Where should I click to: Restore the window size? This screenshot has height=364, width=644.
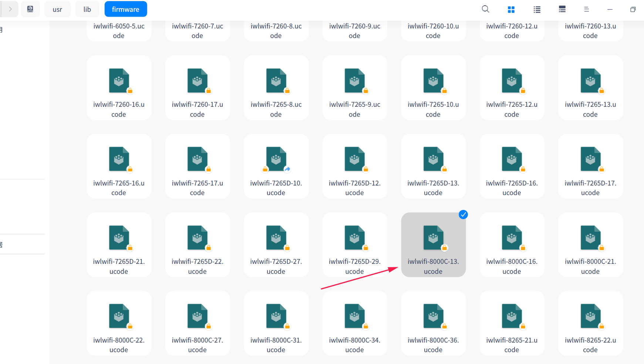[x=633, y=10]
